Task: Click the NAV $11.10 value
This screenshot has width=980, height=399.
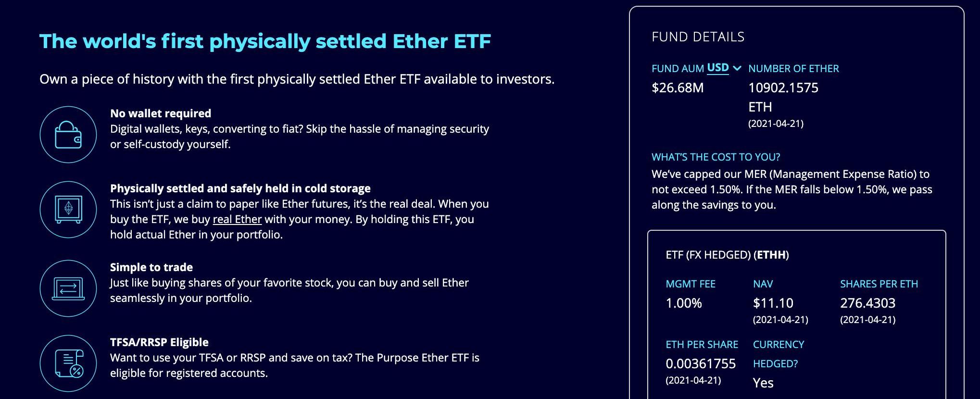Action: coord(773,303)
